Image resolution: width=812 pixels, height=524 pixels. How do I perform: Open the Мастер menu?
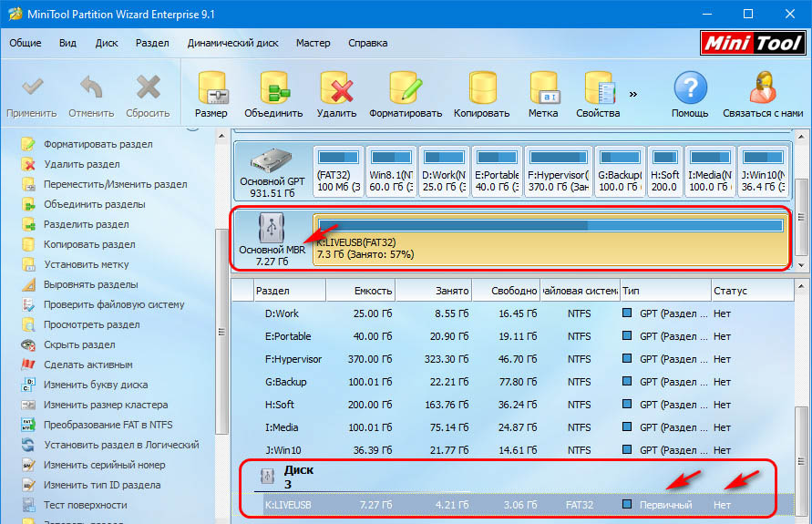[313, 43]
